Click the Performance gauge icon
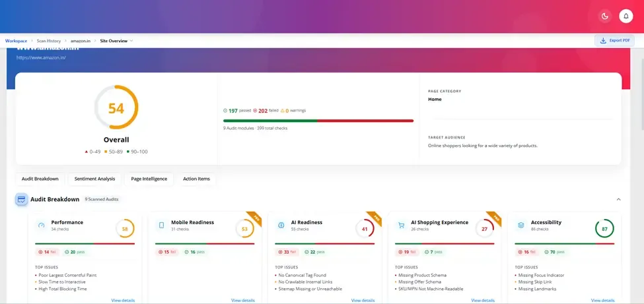Screen dimensions: 644x304 [x=41, y=226]
